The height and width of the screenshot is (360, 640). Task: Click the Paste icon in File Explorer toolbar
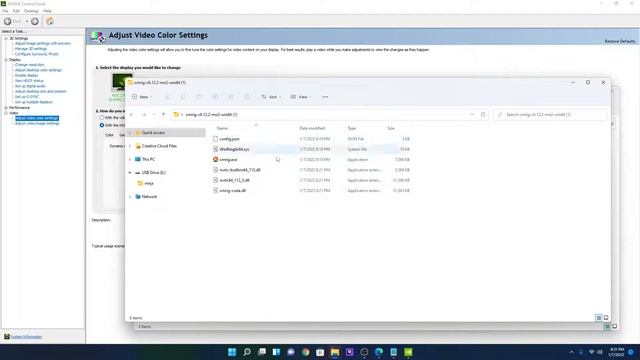pyautogui.click(x=199, y=97)
